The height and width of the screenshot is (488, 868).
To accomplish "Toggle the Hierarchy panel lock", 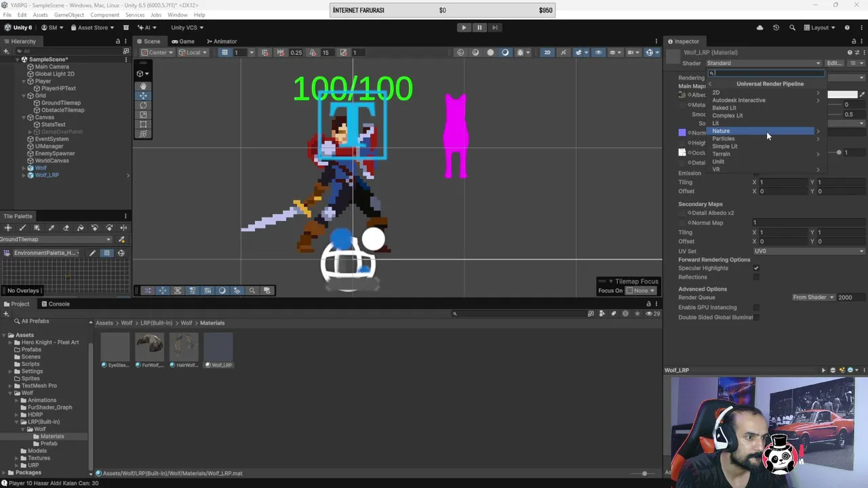I will tap(118, 41).
